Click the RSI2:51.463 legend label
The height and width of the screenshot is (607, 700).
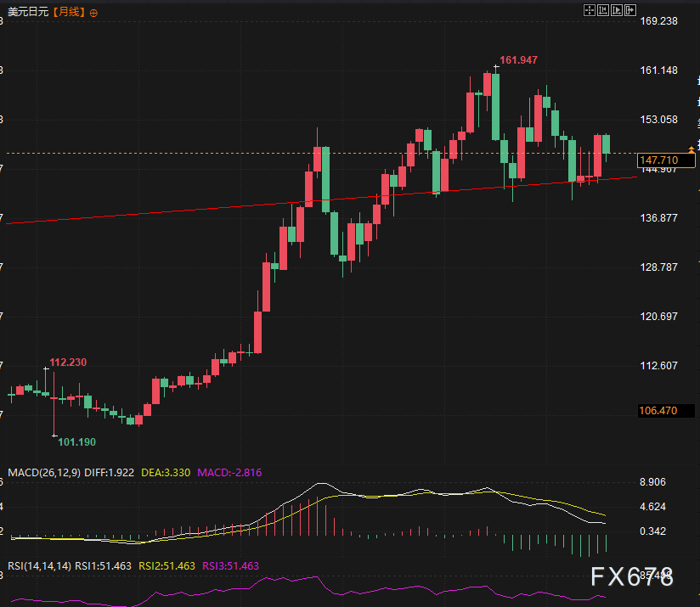click(x=167, y=566)
